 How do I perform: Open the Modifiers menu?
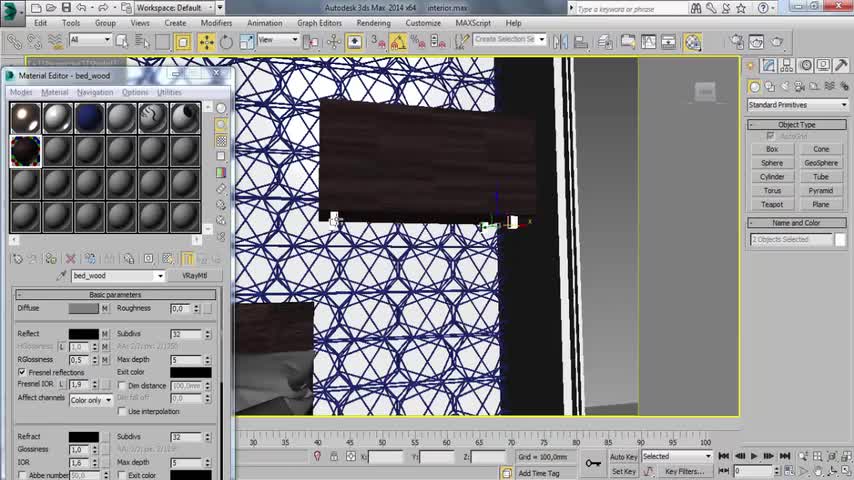tap(216, 23)
